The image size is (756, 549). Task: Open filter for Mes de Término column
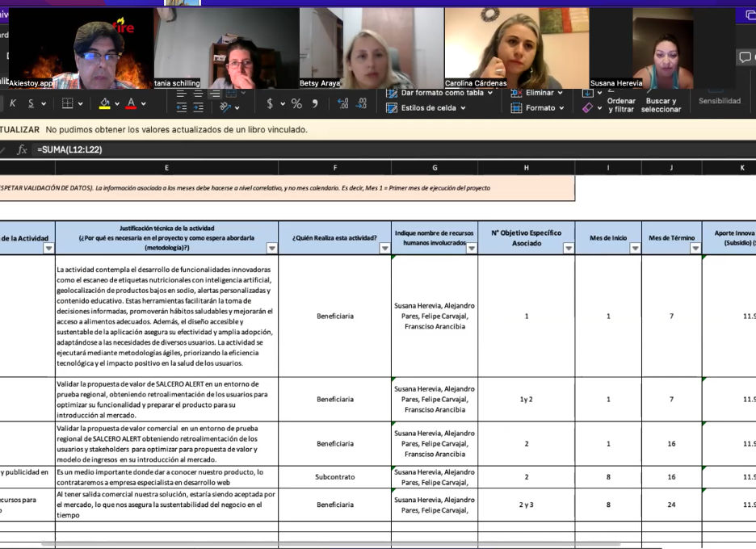(695, 249)
